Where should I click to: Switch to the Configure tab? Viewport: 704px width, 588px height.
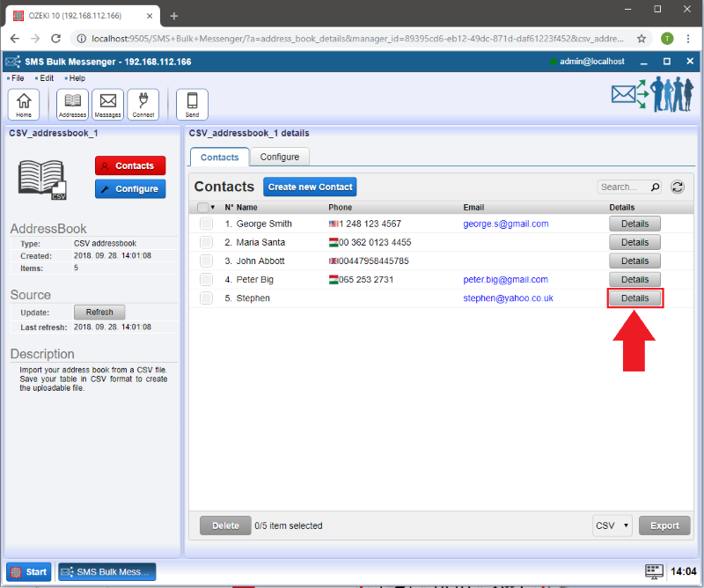279,157
